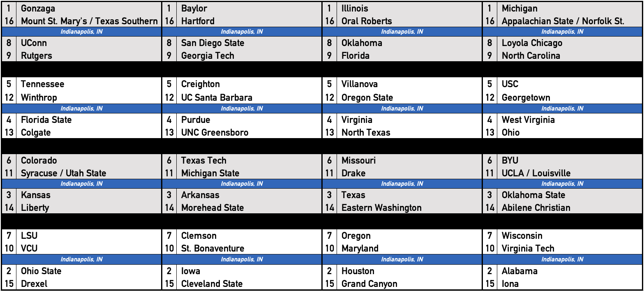
Task: Select the Abilene Christian cell
Action: coord(536,208)
